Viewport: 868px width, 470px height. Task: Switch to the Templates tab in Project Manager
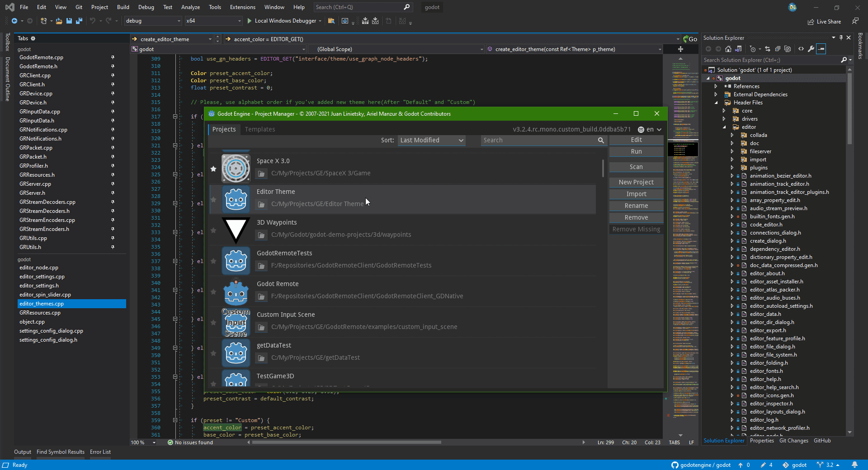click(x=260, y=129)
